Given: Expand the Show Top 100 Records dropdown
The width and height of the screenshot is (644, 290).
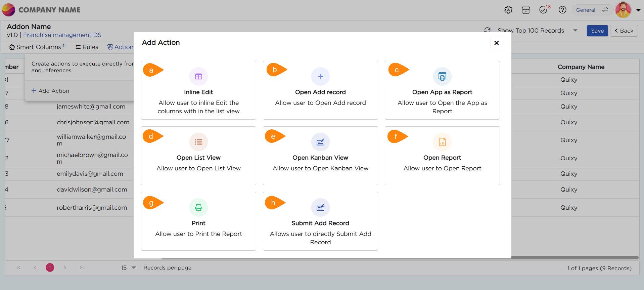Looking at the screenshot, I should tap(575, 31).
